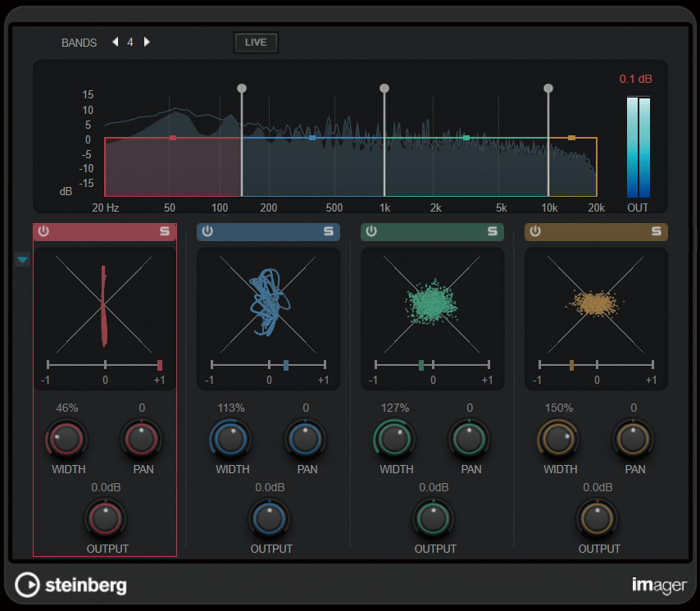The image size is (700, 611).
Task: Decrease the number of bands with left arrow
Action: coord(116,42)
